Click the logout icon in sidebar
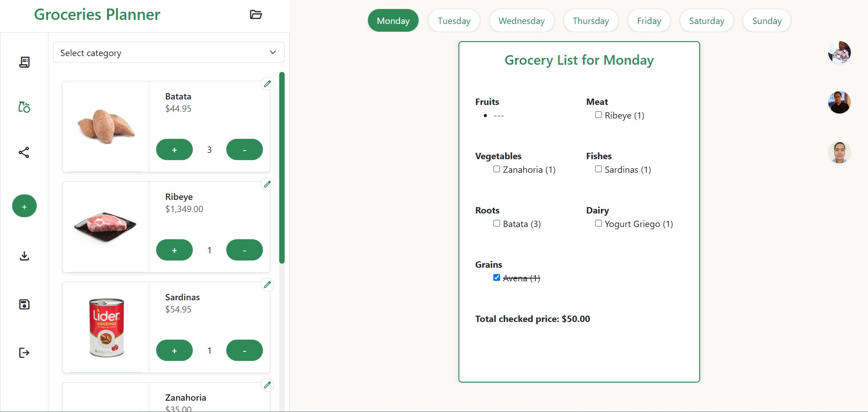The image size is (868, 412). pyautogui.click(x=24, y=353)
